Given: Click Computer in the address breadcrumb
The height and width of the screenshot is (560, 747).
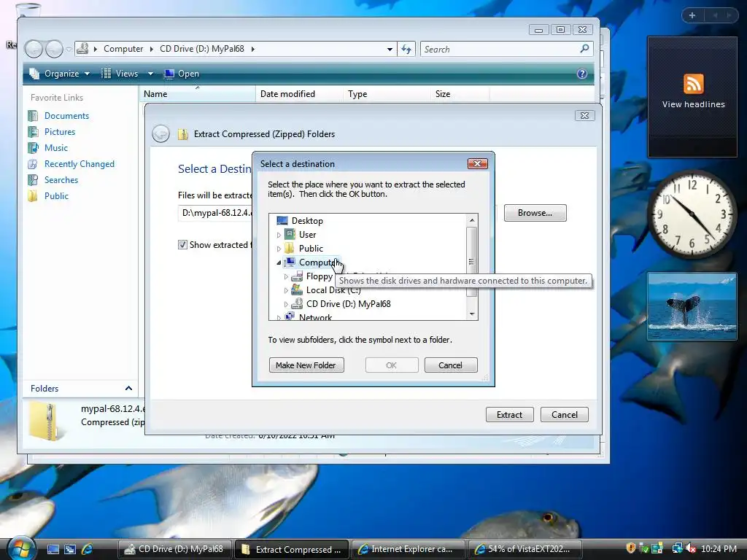Looking at the screenshot, I should click(123, 49).
